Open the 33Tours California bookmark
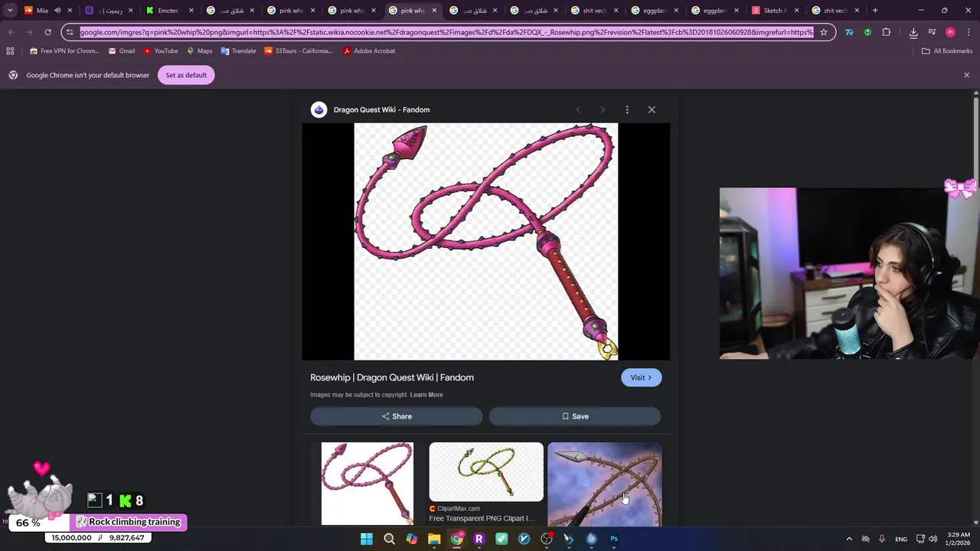Image resolution: width=980 pixels, height=551 pixels. [x=299, y=51]
